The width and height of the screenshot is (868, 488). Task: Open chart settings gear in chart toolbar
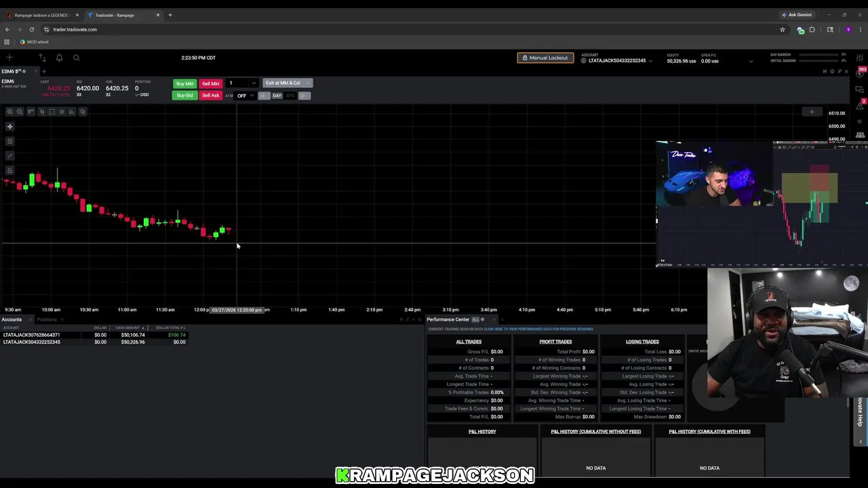pos(62,112)
